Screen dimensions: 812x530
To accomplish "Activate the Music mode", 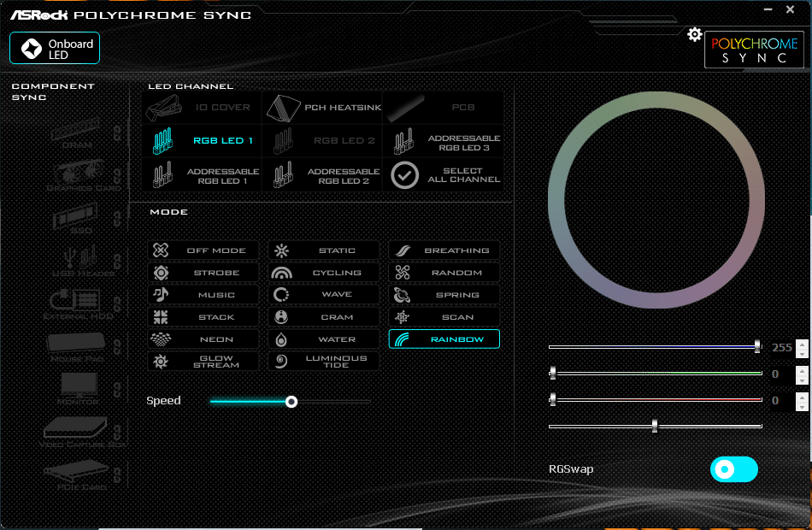I will 203,295.
